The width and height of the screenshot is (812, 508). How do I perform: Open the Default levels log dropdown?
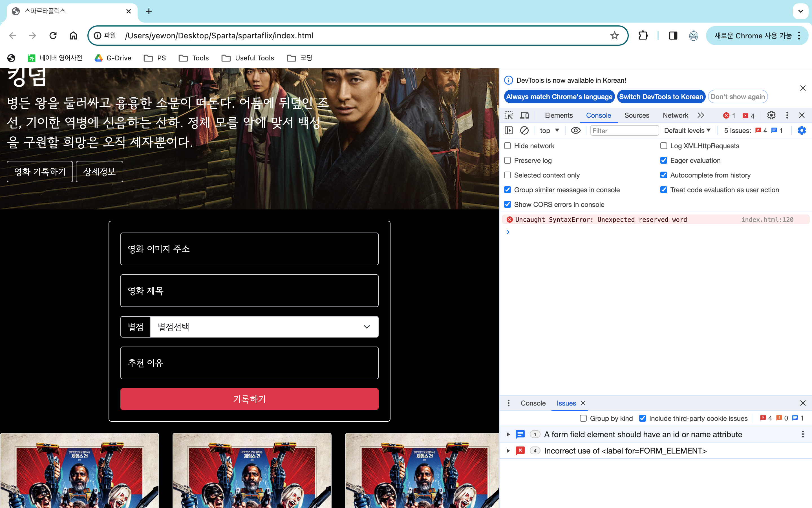coord(687,130)
